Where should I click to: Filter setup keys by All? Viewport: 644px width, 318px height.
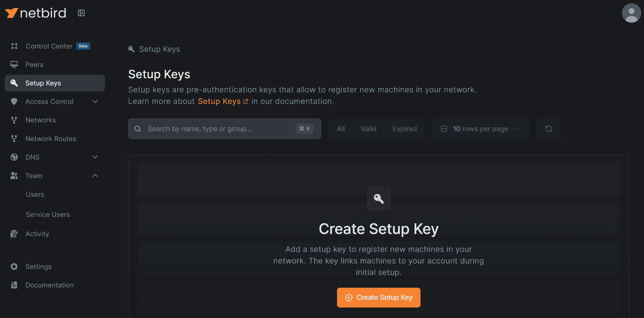point(341,129)
